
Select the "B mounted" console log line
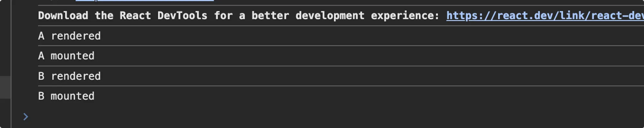click(341, 96)
